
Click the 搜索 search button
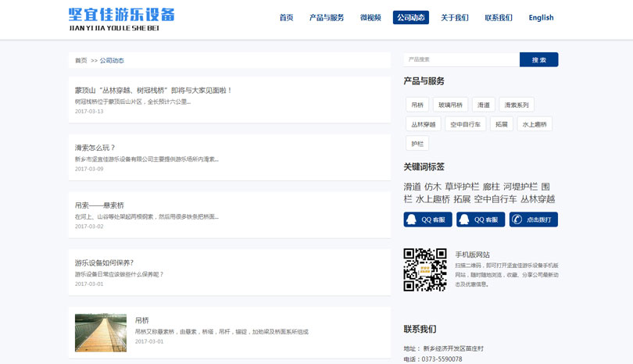538,59
